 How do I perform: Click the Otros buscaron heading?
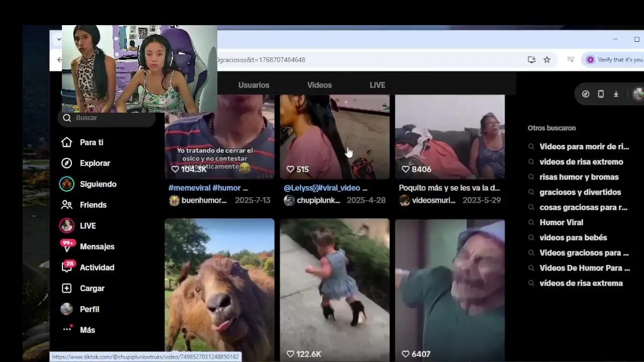pyautogui.click(x=552, y=128)
